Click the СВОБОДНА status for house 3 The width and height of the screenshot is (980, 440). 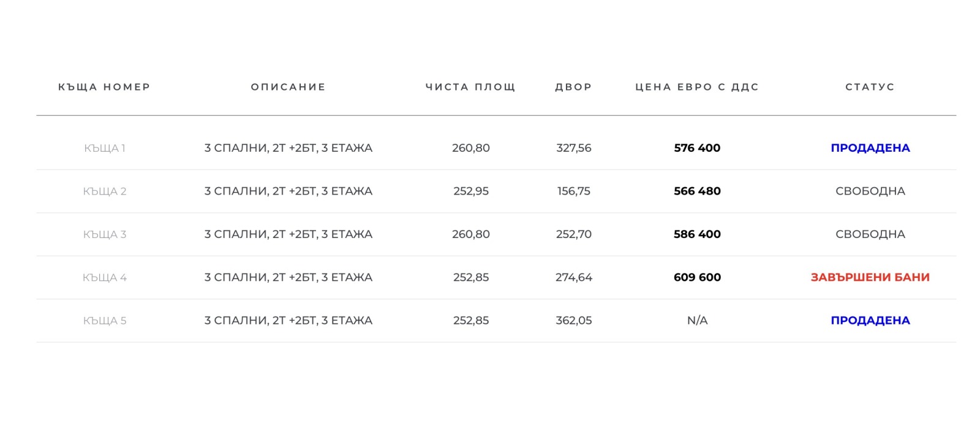[870, 234]
